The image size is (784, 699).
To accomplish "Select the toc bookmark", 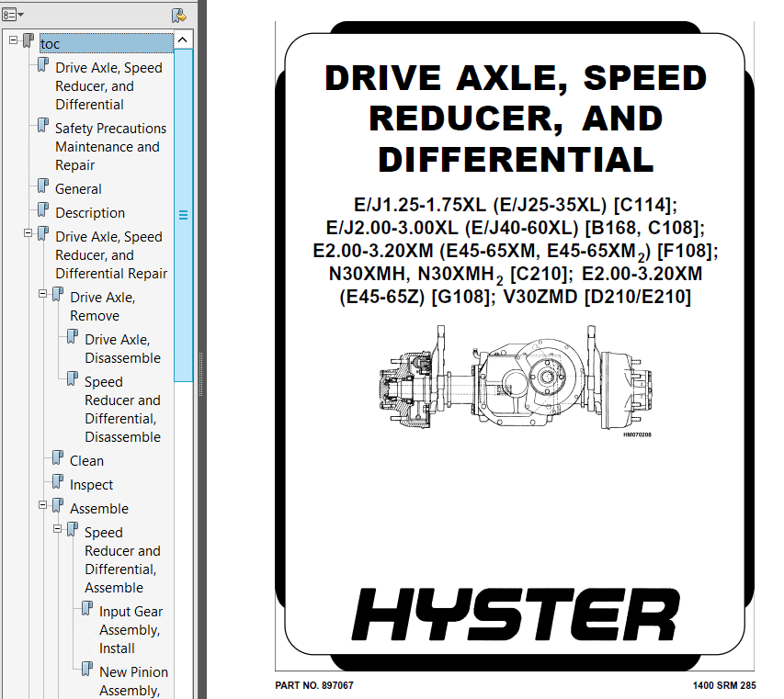I will [107, 43].
